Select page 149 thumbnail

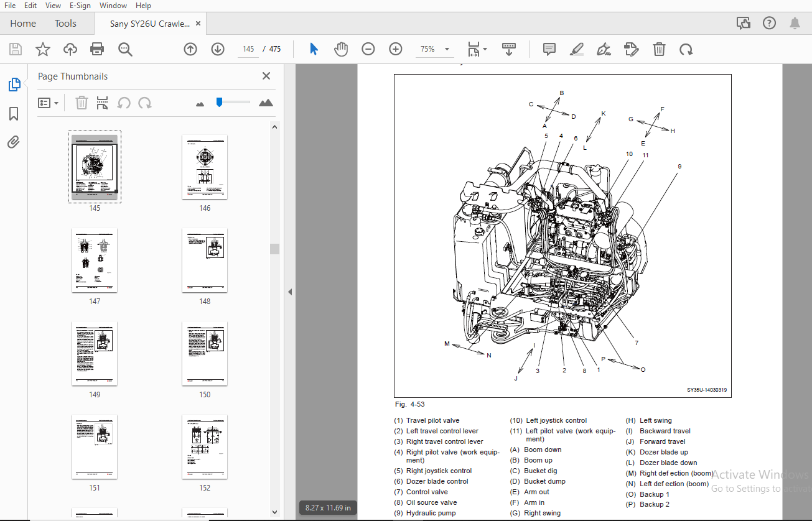click(x=95, y=354)
